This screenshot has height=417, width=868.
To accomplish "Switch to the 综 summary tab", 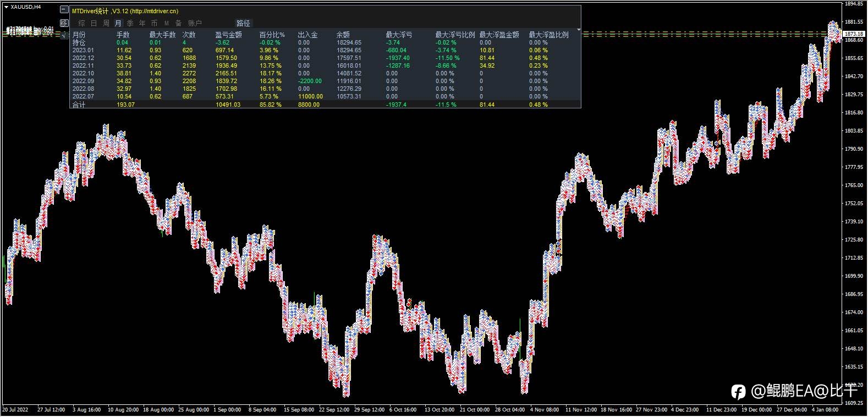I will click(81, 23).
